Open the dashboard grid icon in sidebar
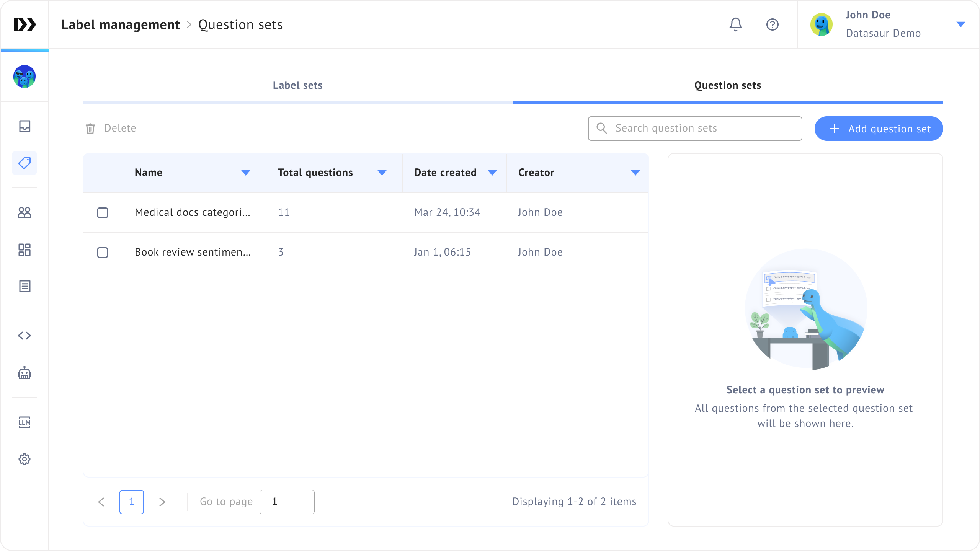The image size is (980, 551). pyautogui.click(x=24, y=250)
